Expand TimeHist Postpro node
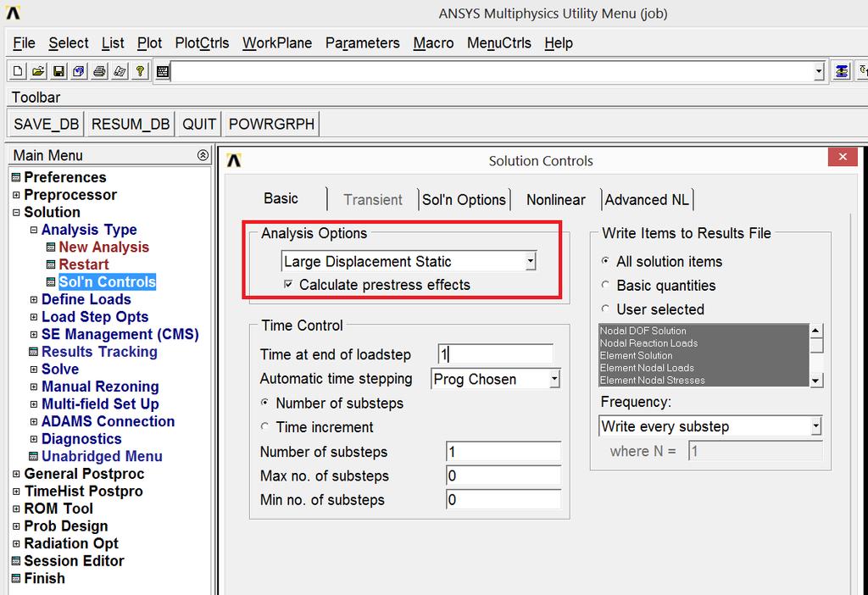Viewport: 868px width, 595px height. pos(16,492)
